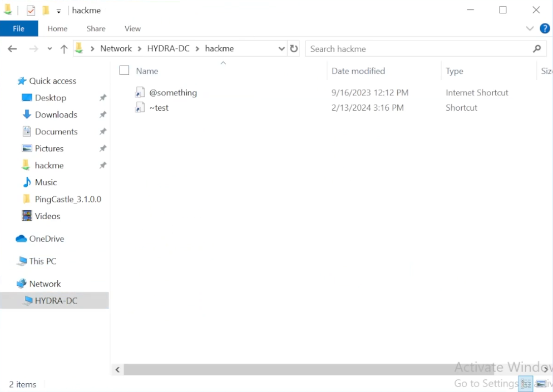Sort by the Date modified column header
The width and height of the screenshot is (553, 392).
pyautogui.click(x=358, y=71)
